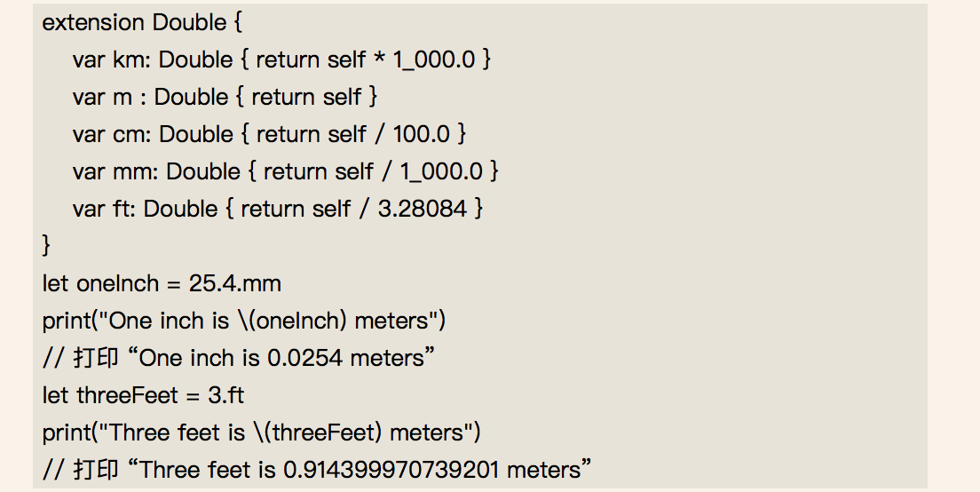Image resolution: width=980 pixels, height=492 pixels.
Task: Click the 'var mm' property line
Action: pyautogui.click(x=286, y=172)
